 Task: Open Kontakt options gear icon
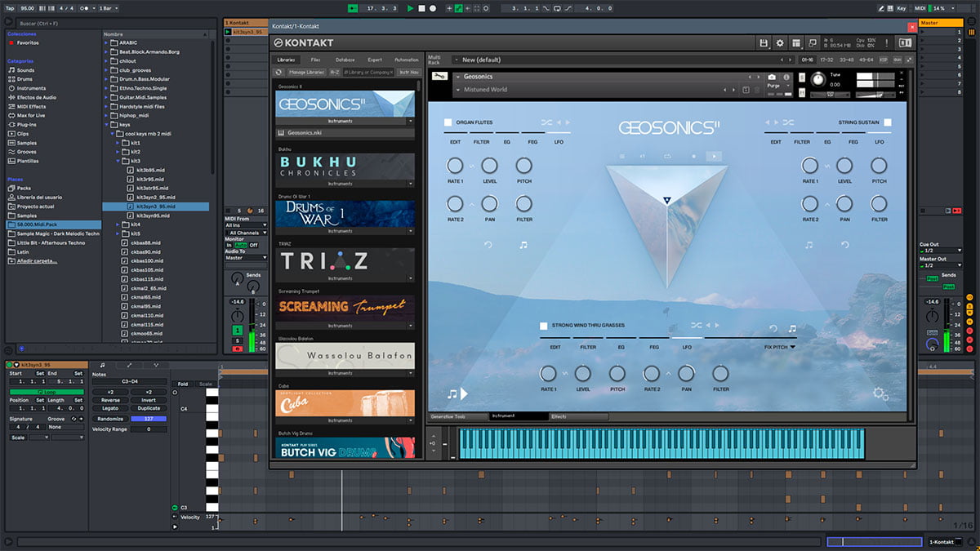coord(780,42)
